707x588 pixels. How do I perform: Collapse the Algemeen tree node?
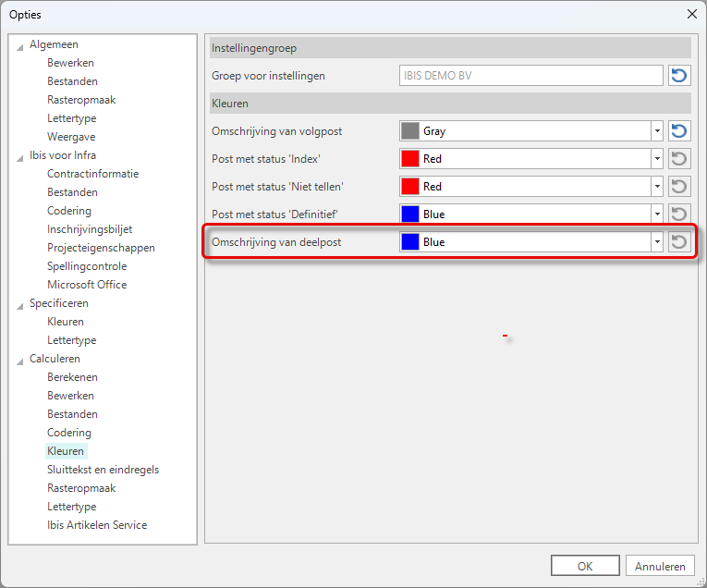[x=19, y=44]
